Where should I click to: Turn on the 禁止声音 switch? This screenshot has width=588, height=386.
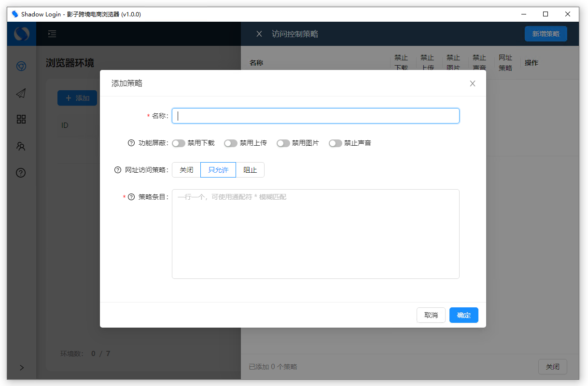pos(336,143)
